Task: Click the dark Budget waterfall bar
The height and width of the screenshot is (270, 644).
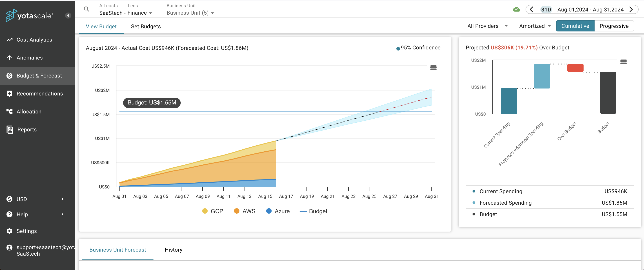Action: (608, 93)
